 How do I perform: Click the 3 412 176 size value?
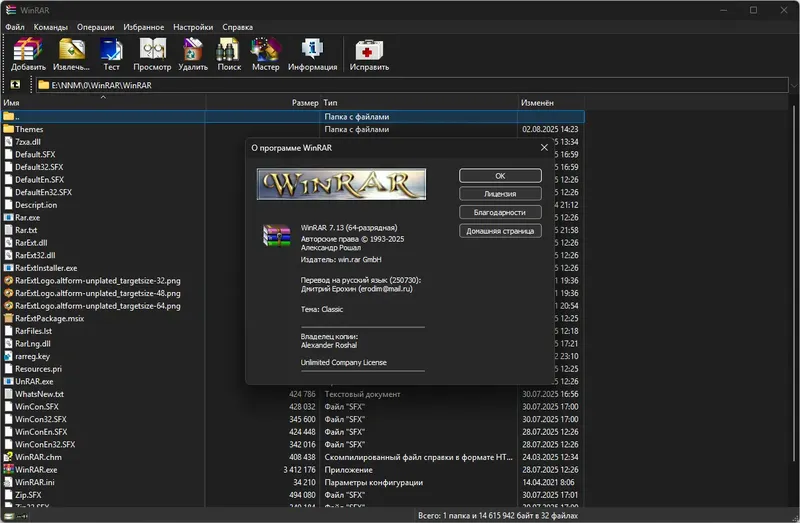coord(299,469)
